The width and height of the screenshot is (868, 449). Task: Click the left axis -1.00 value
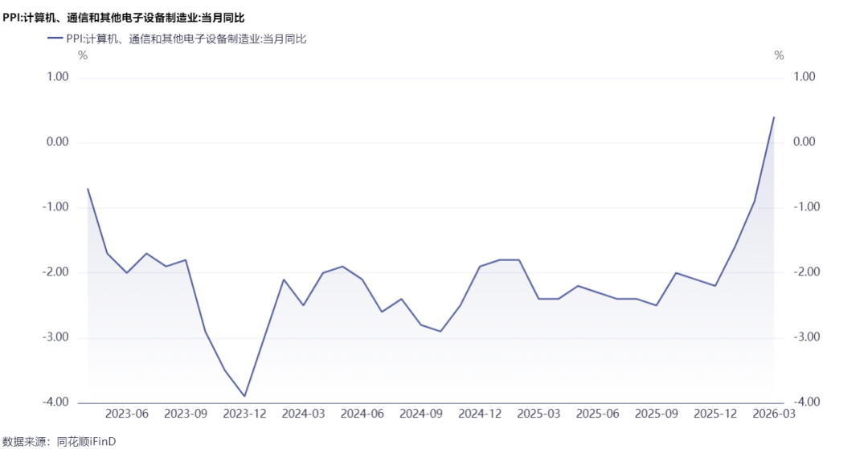tap(56, 206)
